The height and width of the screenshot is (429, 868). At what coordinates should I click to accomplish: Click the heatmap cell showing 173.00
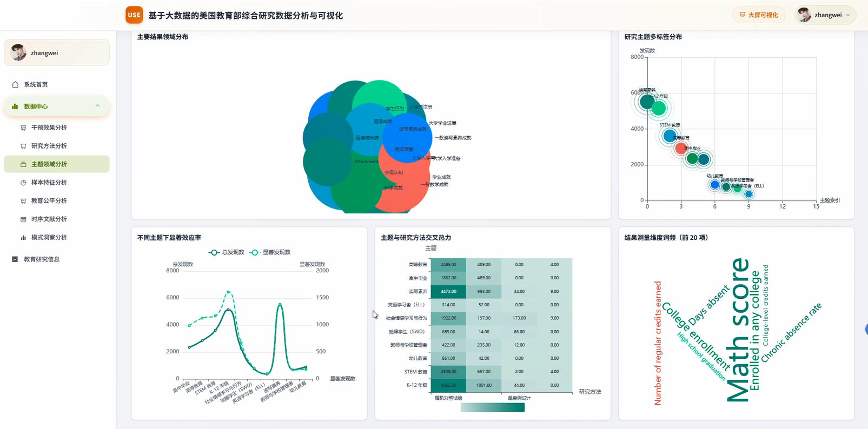click(x=519, y=318)
